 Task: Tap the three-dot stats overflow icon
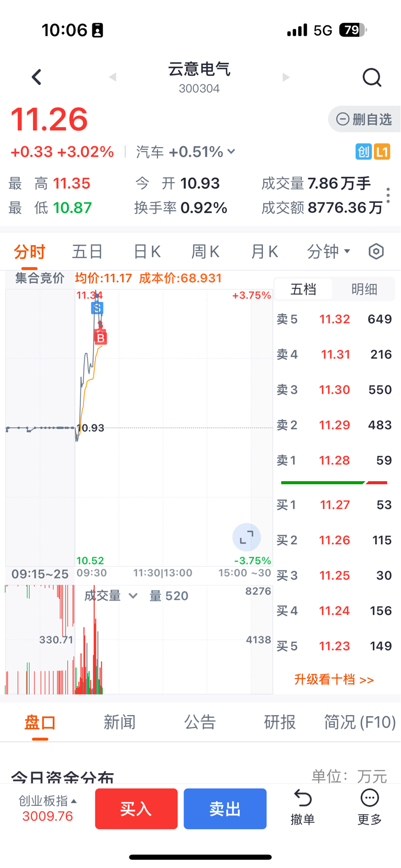[x=388, y=195]
